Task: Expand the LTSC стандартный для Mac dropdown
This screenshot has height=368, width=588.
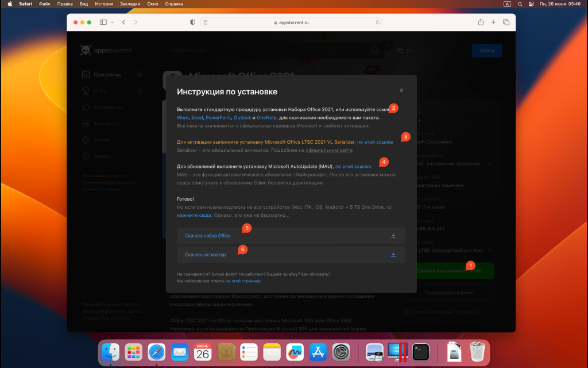Action: [x=490, y=250]
